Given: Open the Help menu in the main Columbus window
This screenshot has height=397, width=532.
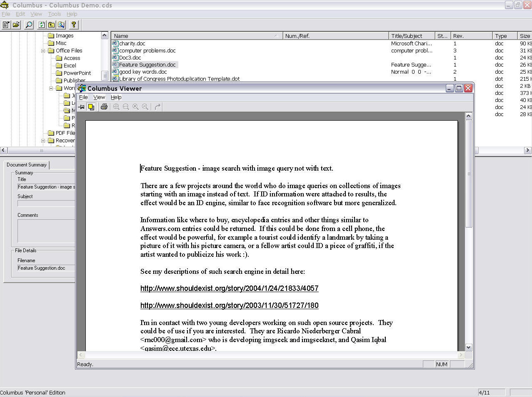Looking at the screenshot, I should coord(72,14).
